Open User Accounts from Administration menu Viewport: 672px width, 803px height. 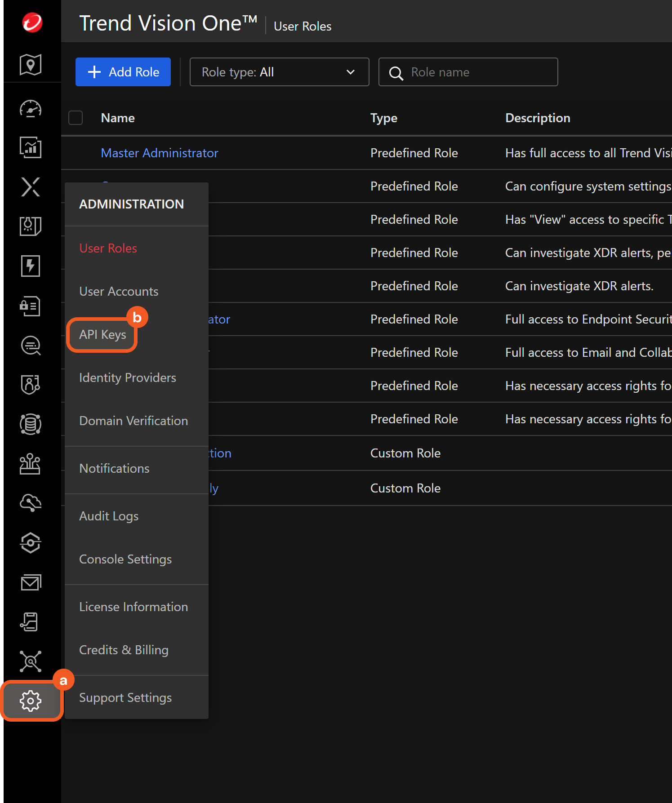point(119,292)
